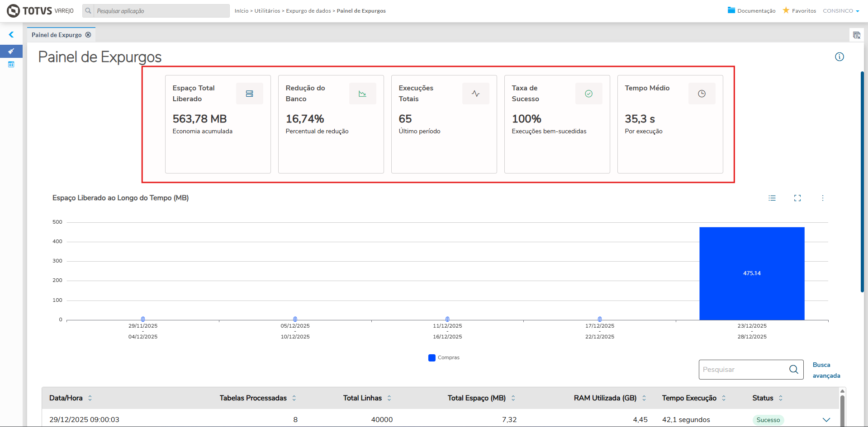The height and width of the screenshot is (427, 868).
Task: Click data point for 29/11/2025 period
Action: [x=143, y=319]
